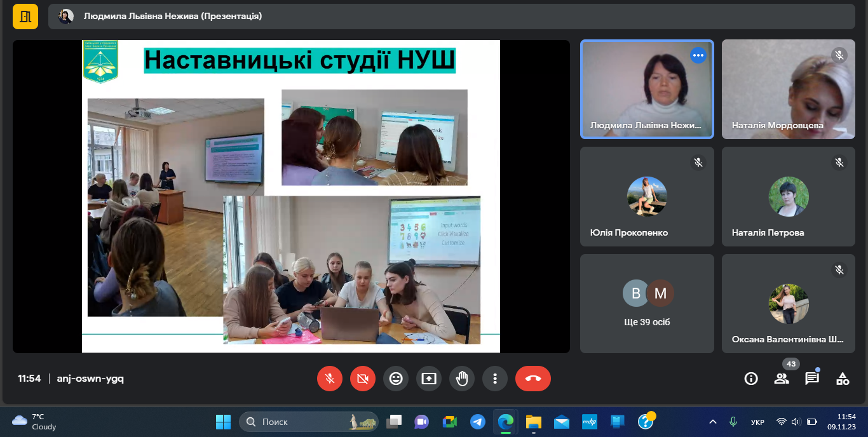Screen dimensions: 868x437
Task: Click the red leave call button
Action: [532, 379]
